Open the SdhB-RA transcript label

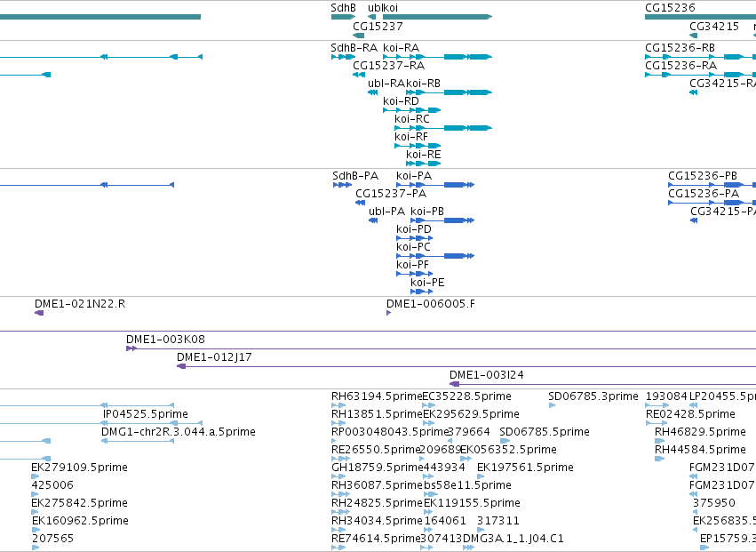tap(354, 48)
